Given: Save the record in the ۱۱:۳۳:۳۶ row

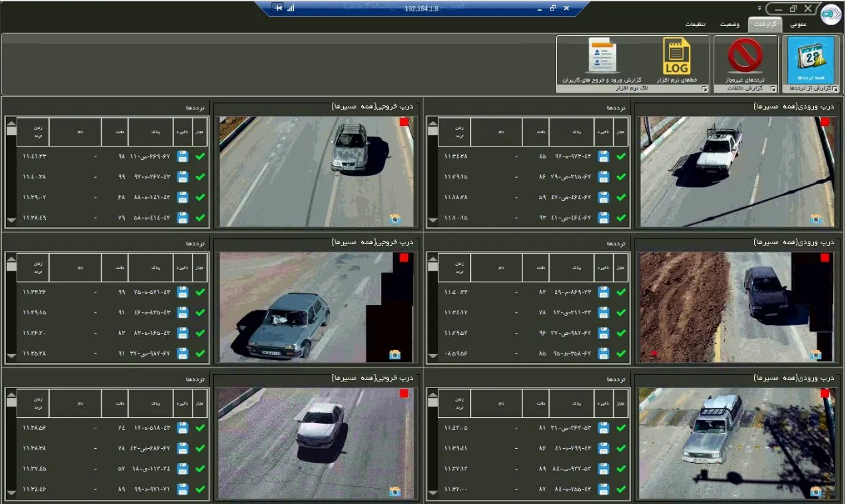Looking at the screenshot, I should (183, 292).
